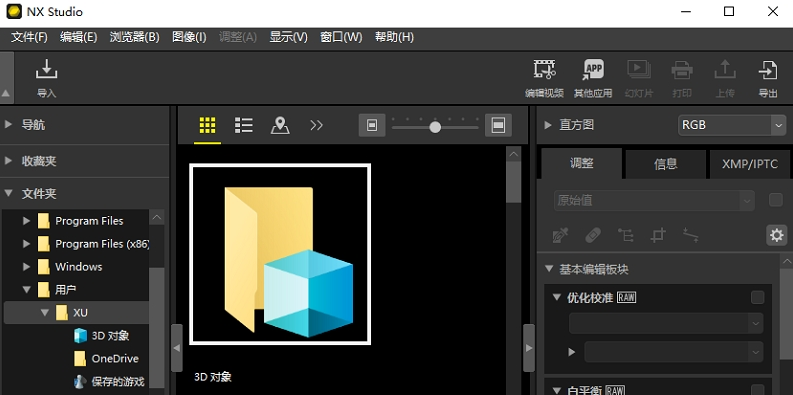Select the largest thumbnail size button
Image resolution: width=793 pixels, height=395 pixels.
coord(498,125)
